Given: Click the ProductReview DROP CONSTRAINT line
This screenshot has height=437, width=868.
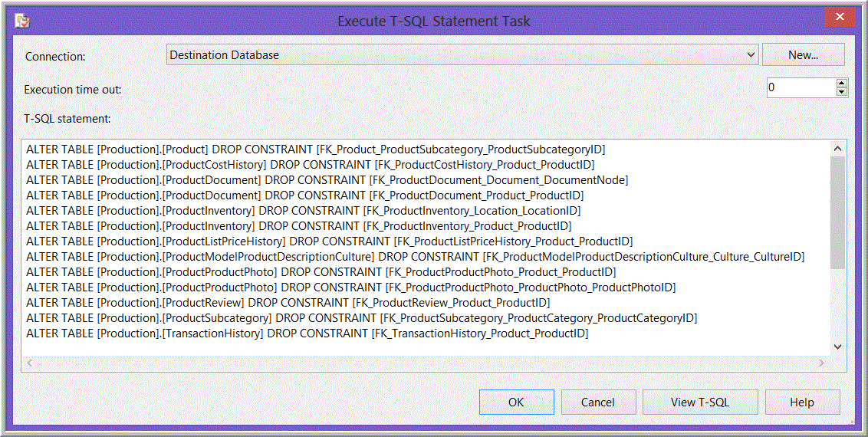Looking at the screenshot, I should 288,303.
